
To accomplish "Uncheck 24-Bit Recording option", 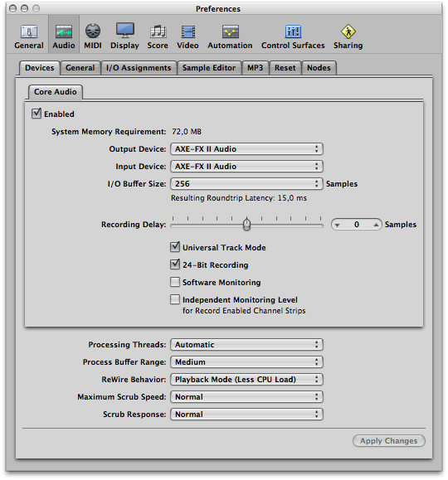I will click(x=175, y=264).
